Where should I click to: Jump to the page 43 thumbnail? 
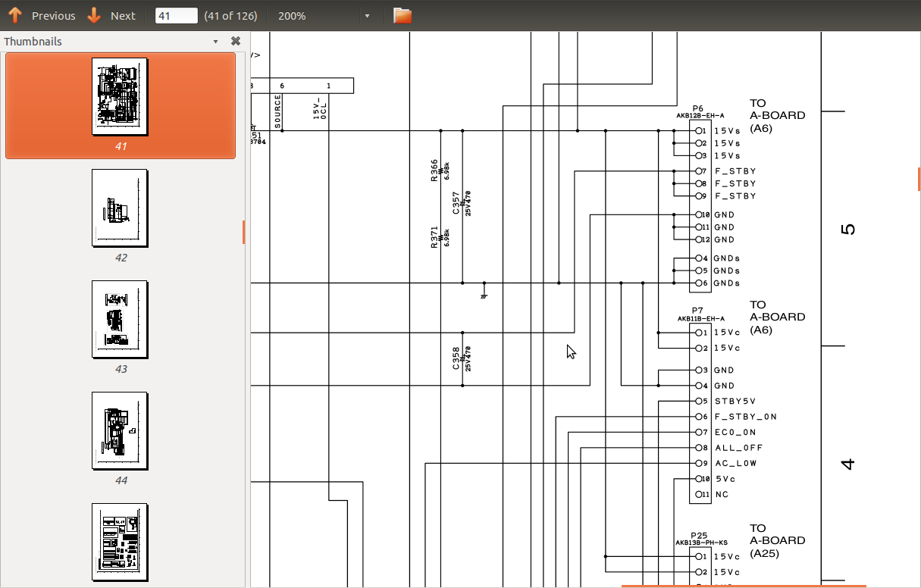coord(120,320)
